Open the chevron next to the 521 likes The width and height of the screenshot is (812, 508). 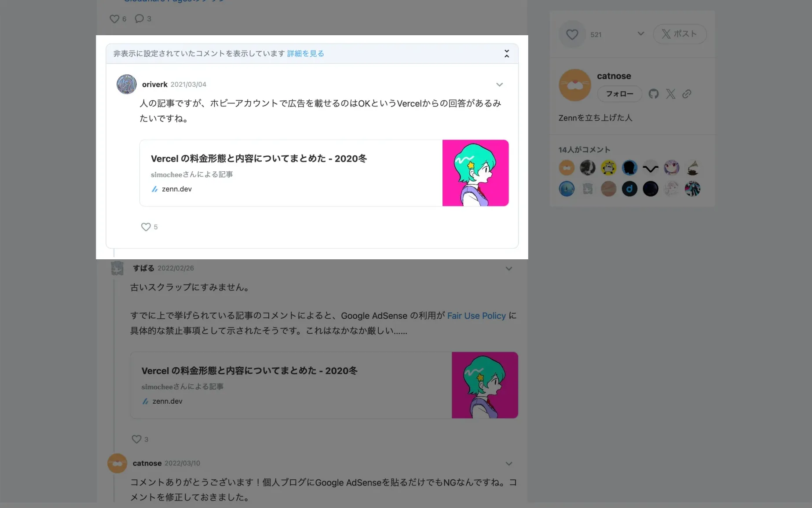coord(641,34)
